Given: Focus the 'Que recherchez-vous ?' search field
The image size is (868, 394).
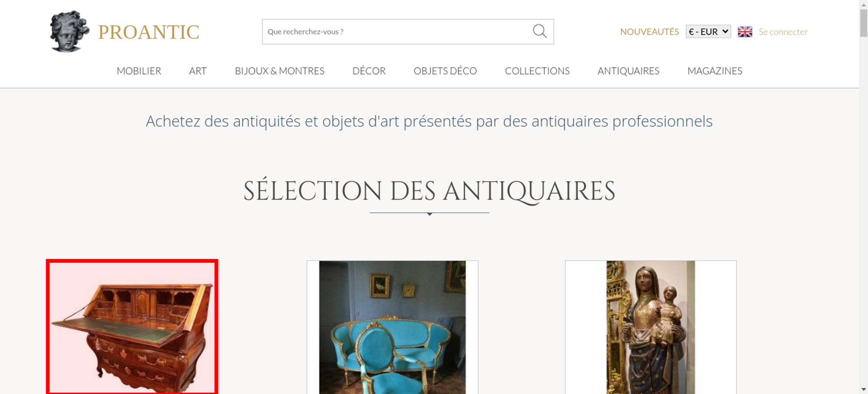Looking at the screenshot, I should coord(397,32).
